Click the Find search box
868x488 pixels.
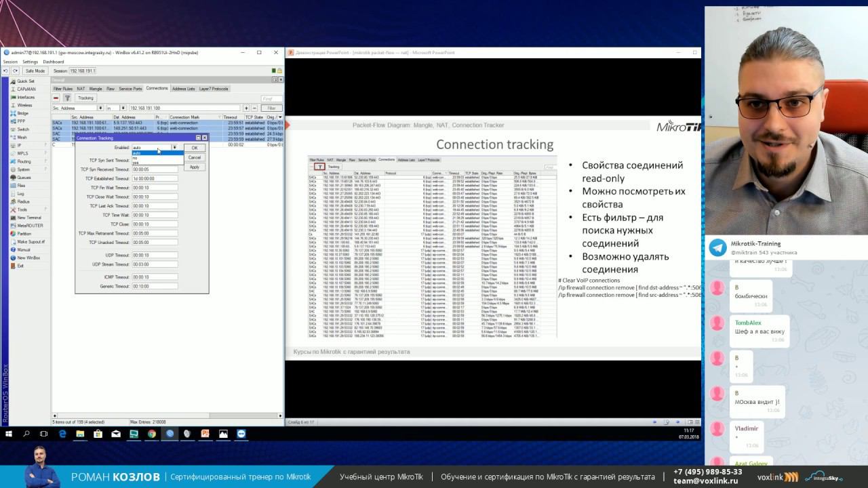pos(271,98)
